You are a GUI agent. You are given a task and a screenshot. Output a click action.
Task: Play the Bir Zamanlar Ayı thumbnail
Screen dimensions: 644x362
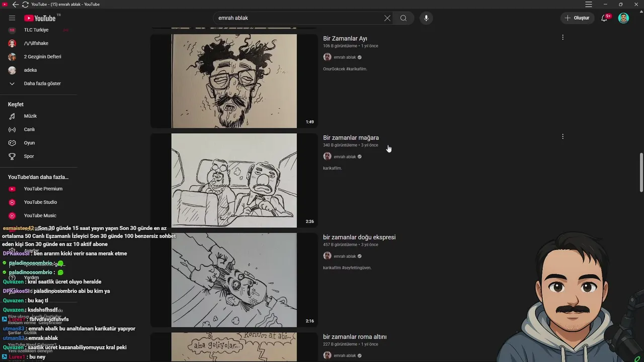tap(234, 81)
